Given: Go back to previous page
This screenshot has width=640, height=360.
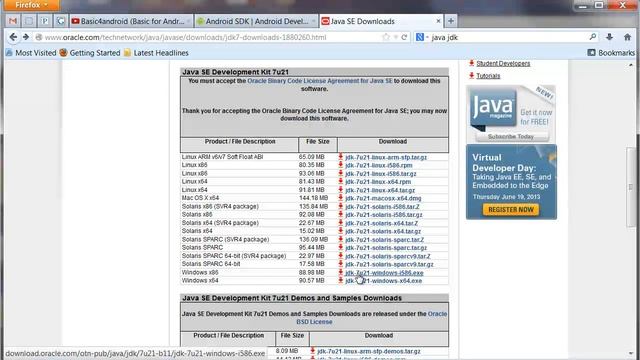Looking at the screenshot, I should (13, 37).
